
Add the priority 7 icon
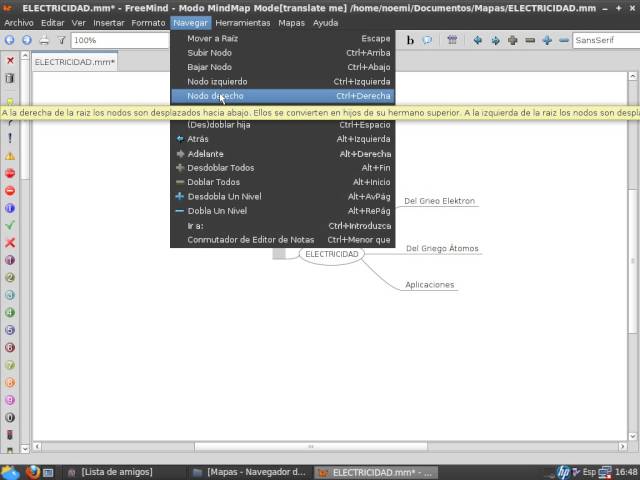click(10, 365)
